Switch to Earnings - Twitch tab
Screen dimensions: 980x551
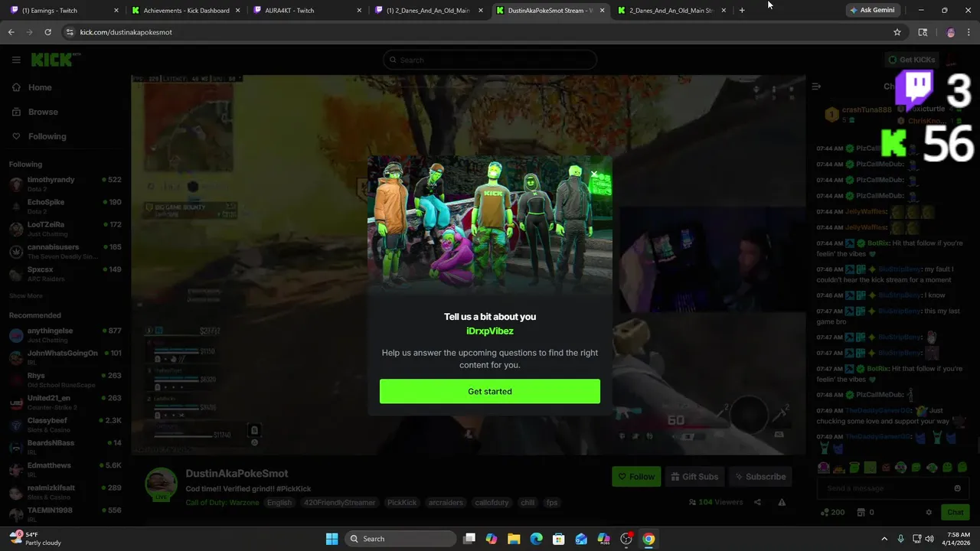click(x=64, y=11)
